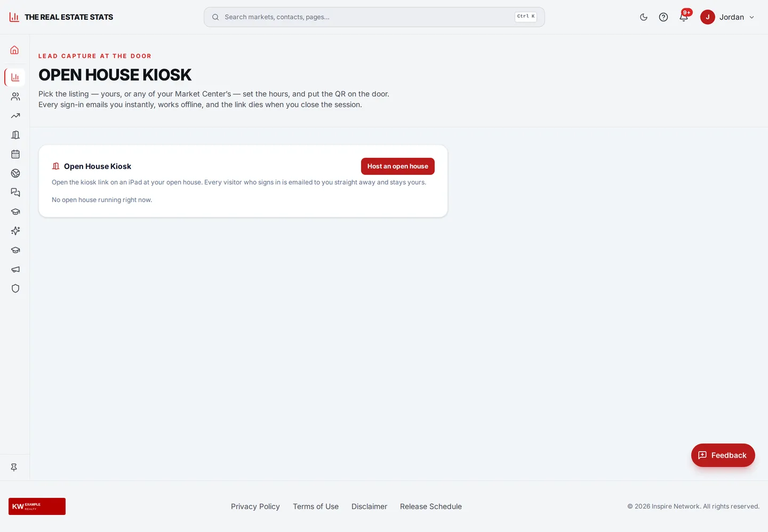Open the Privacy Policy link
This screenshot has height=532, width=768.
tap(255, 506)
